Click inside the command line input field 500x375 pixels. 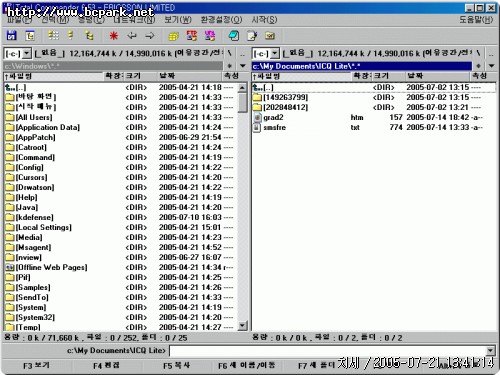coord(328,351)
